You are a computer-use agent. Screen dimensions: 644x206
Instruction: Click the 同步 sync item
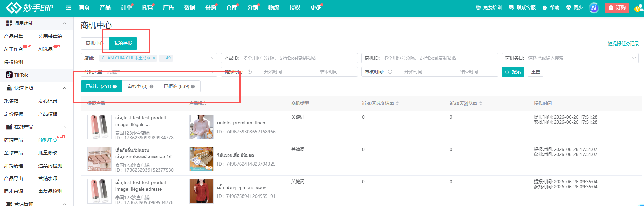[575, 7]
